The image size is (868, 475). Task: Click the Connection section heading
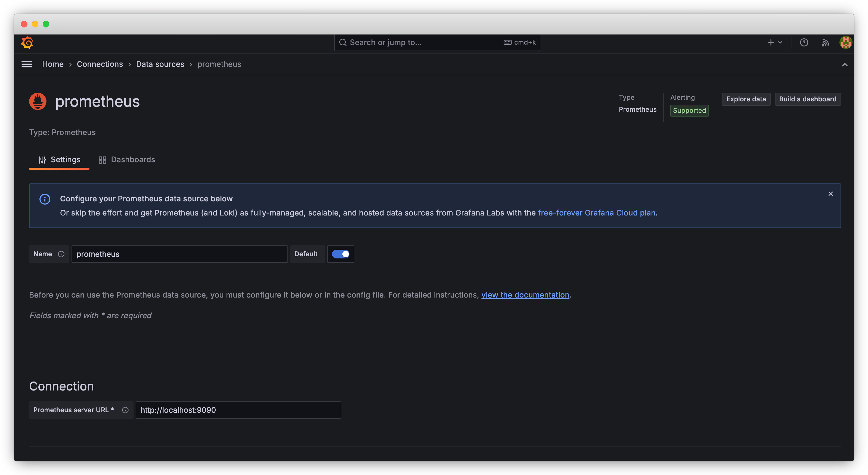[x=61, y=386]
